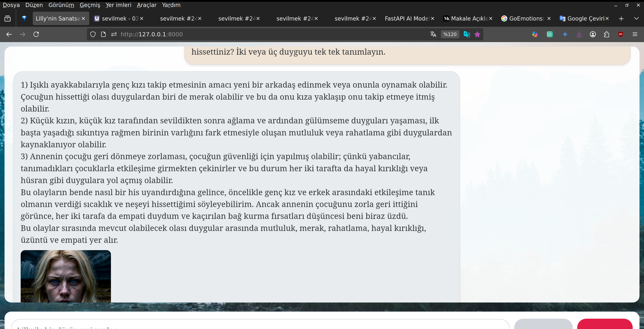Click the browser reload button
Image resolution: width=644 pixels, height=329 pixels.
[36, 34]
